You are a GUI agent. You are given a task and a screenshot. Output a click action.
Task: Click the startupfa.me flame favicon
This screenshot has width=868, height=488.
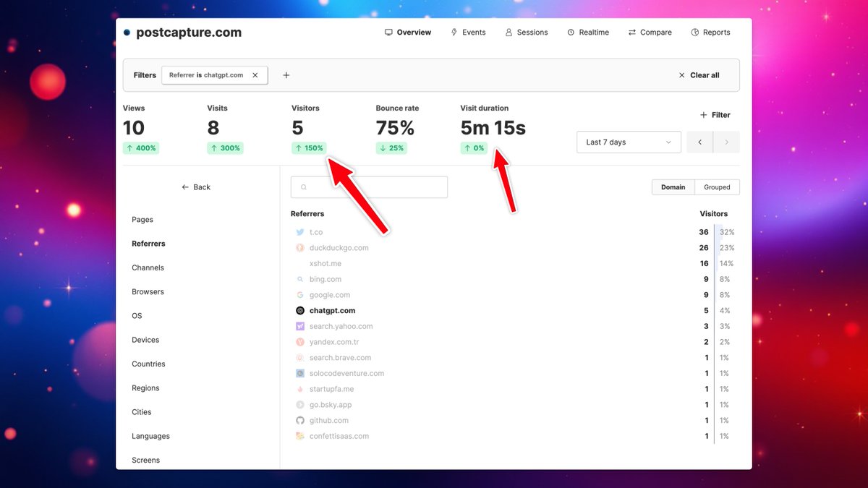[x=300, y=389]
